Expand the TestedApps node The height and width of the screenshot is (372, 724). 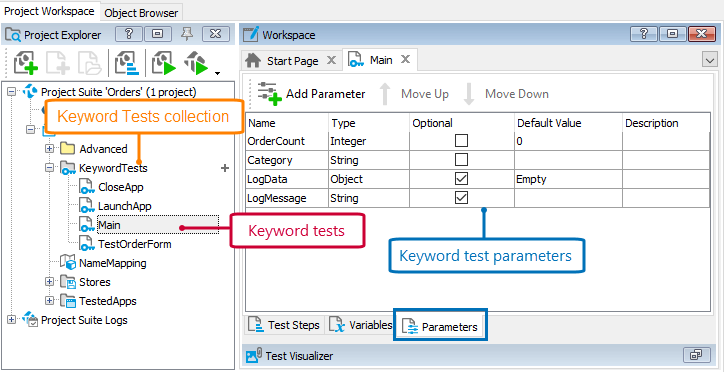[49, 300]
